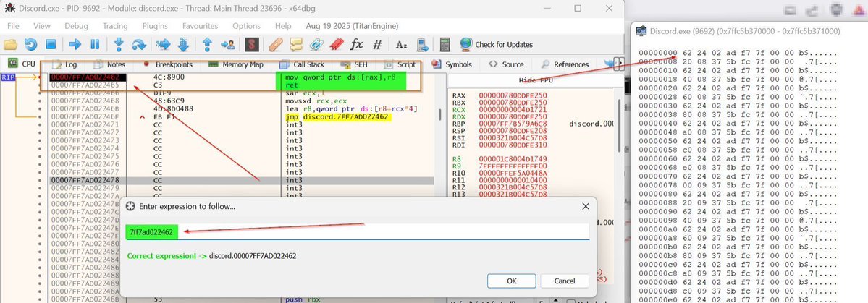Switch to the Script tab
The height and width of the screenshot is (303, 868).
point(400,64)
